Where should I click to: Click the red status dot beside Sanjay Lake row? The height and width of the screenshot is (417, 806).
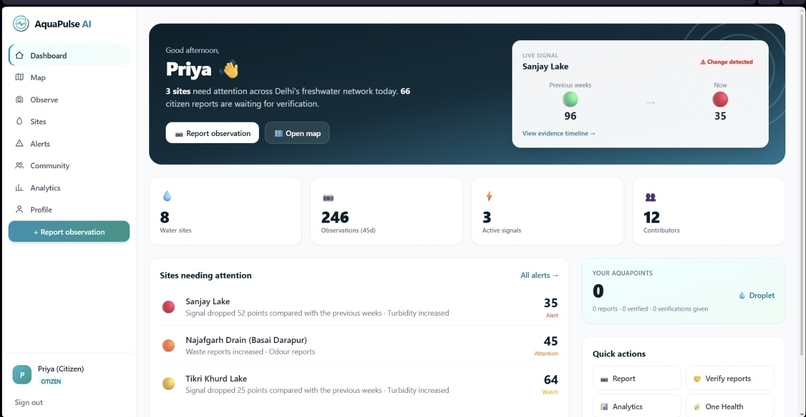tap(169, 307)
